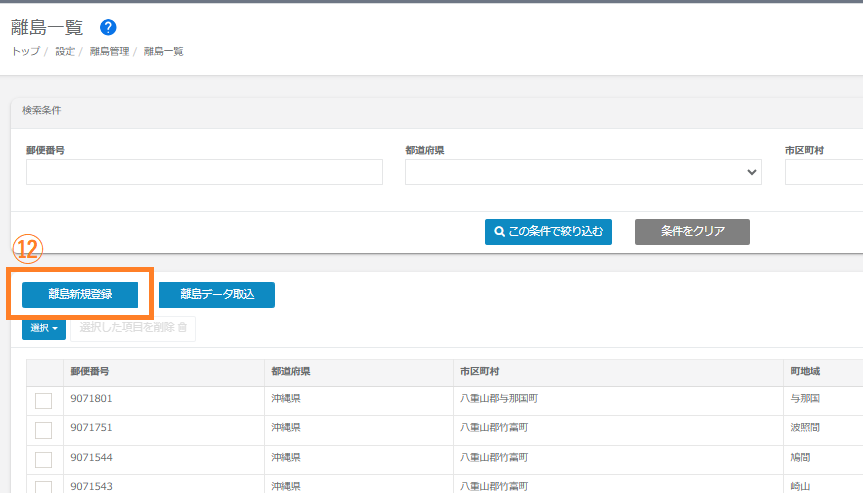Open postal code link 9071751

[x=90, y=427]
